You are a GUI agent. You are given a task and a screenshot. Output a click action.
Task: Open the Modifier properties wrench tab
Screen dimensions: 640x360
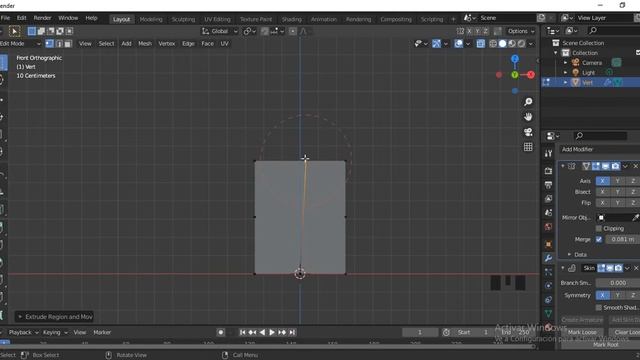pos(548,258)
